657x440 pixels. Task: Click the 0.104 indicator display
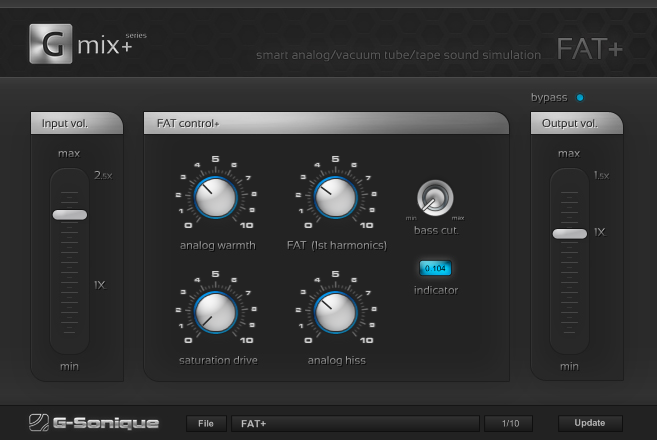pyautogui.click(x=435, y=268)
